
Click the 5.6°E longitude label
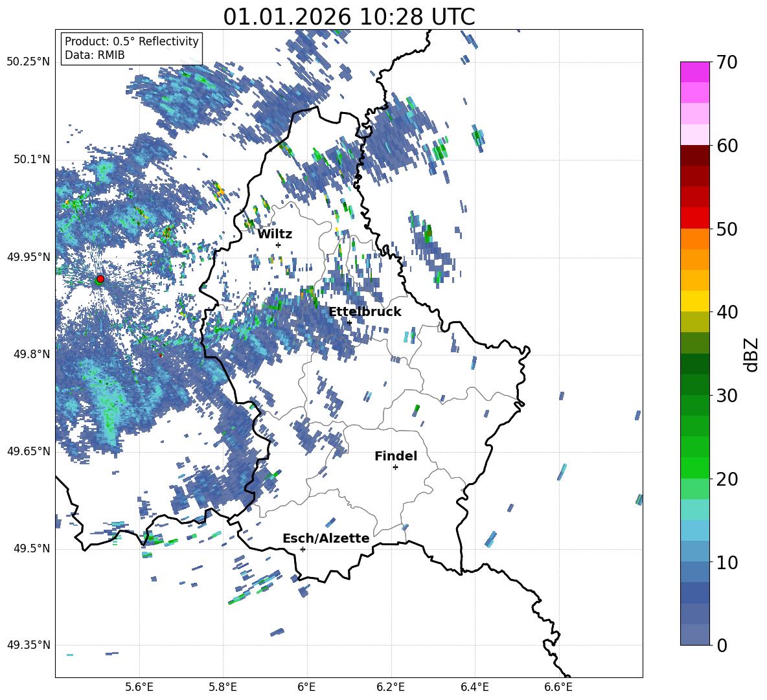point(139,687)
